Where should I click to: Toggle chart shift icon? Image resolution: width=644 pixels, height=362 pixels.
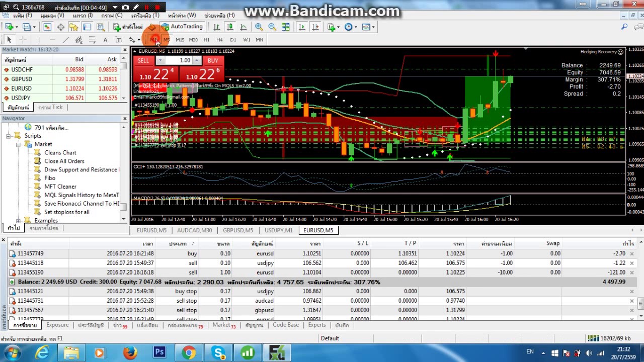pos(315,27)
